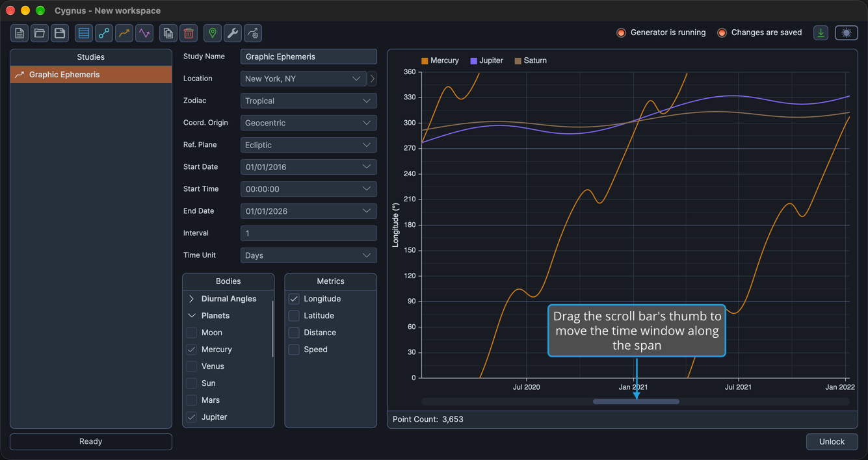
Task: Click the blue table rows toolbar icon
Action: tap(84, 33)
